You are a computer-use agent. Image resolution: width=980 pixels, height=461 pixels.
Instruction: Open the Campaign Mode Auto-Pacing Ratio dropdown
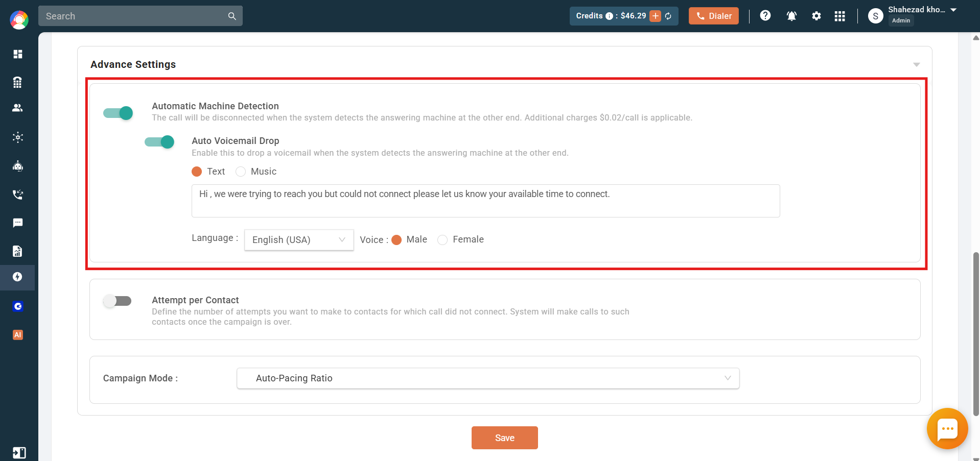[x=488, y=378]
